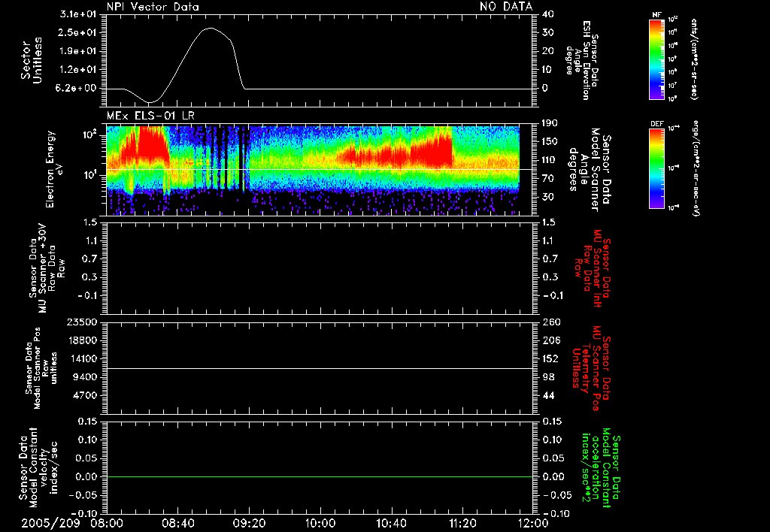Click the "1.2e+01" tick value
The width and height of the screenshot is (770, 532).
pyautogui.click(x=78, y=70)
